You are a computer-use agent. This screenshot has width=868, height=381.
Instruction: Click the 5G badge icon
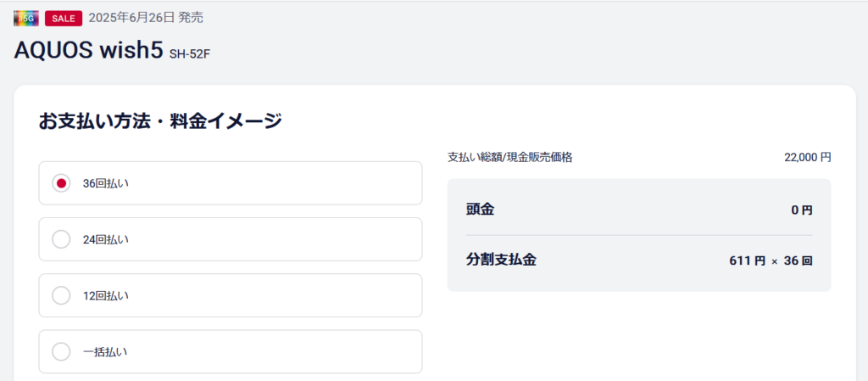[x=26, y=18]
